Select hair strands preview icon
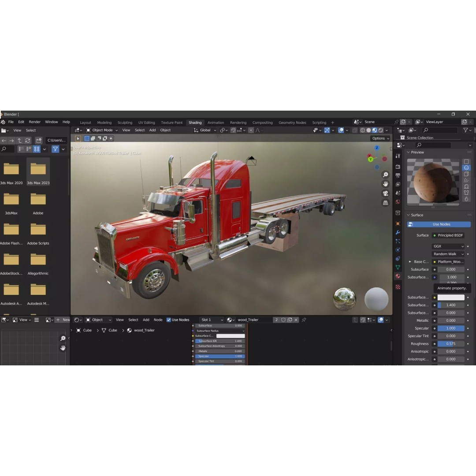Viewport: 476px width, 476px height. click(466, 180)
